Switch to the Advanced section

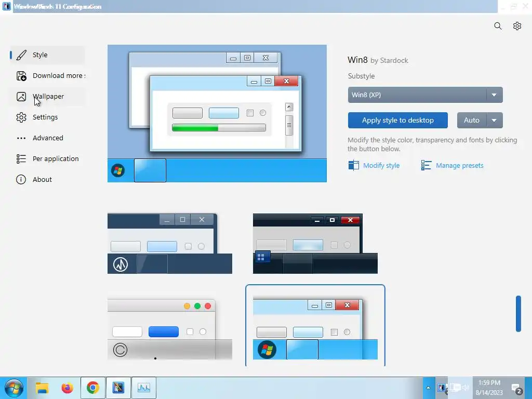[x=47, y=138]
